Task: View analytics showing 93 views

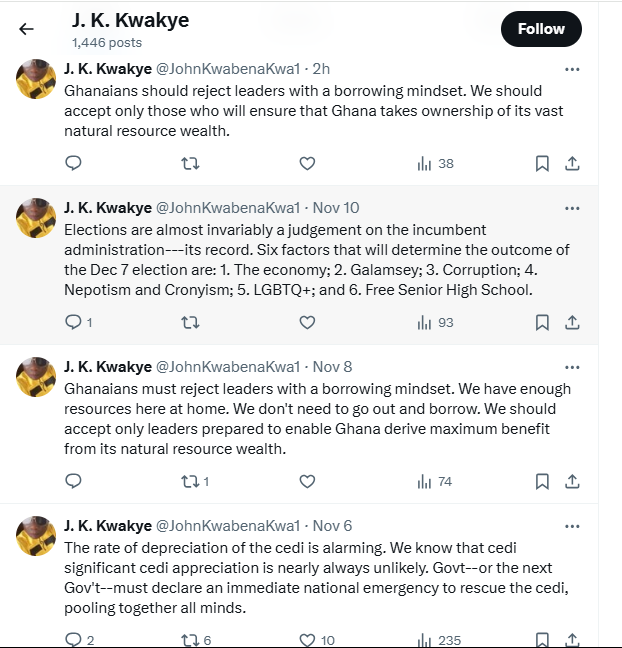Action: tap(435, 322)
